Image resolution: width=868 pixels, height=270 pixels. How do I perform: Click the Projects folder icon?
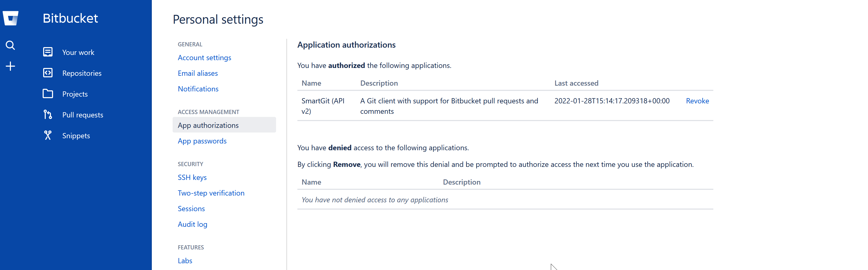48,94
